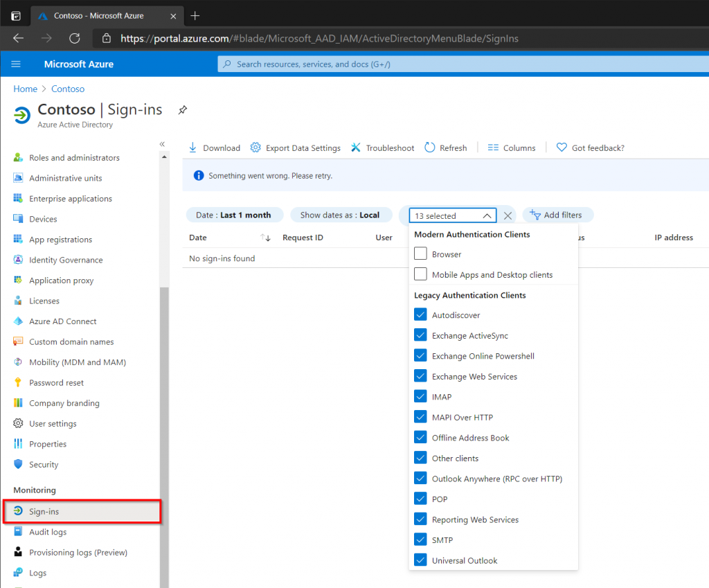Uncheck the Autodiscover checkbox
The height and width of the screenshot is (588, 709).
pos(420,314)
